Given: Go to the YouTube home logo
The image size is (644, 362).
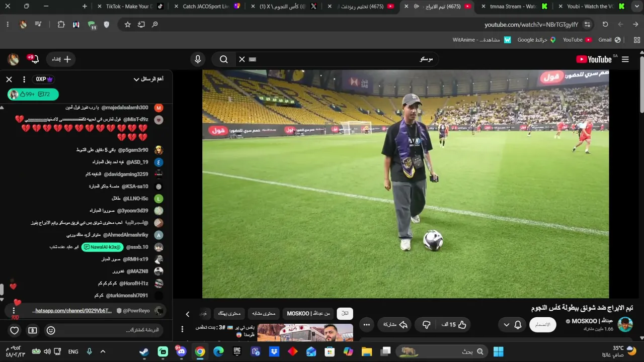Looking at the screenshot, I should tap(594, 59).
